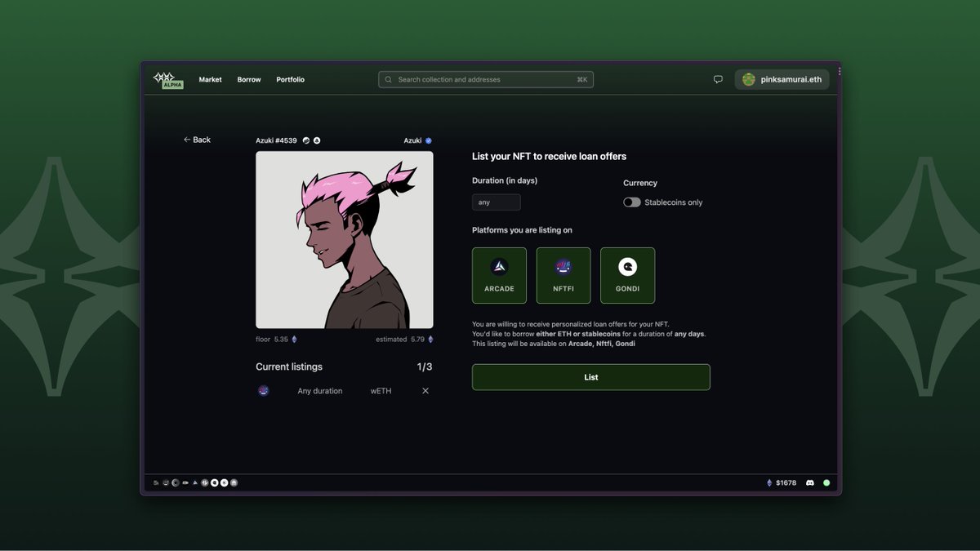The height and width of the screenshot is (551, 980).
Task: Open the Azuki collection link
Action: [x=412, y=140]
